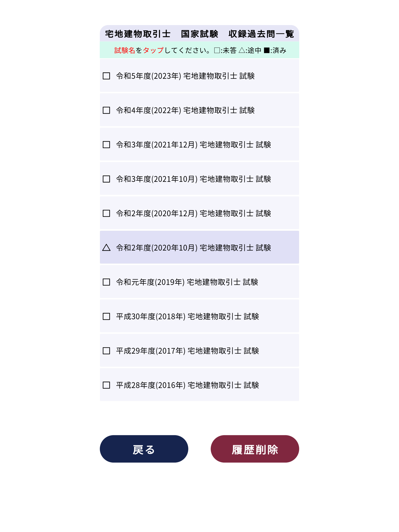
Task: Click status square for 平成28年度(2016年)
Action: pyautogui.click(x=106, y=385)
